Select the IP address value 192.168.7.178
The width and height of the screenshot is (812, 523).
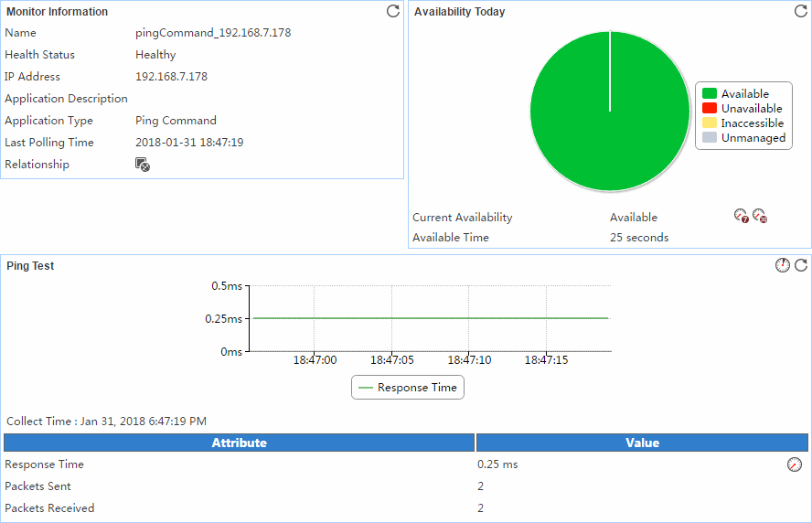point(171,77)
